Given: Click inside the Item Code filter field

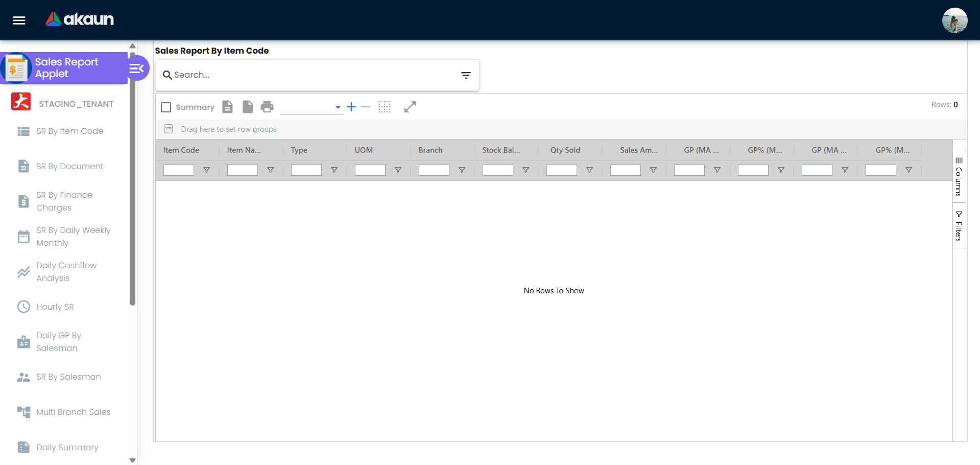Looking at the screenshot, I should 178,170.
